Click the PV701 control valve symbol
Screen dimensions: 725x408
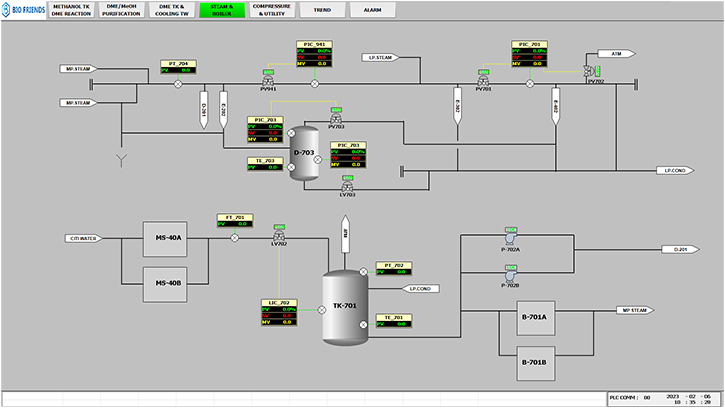[x=483, y=81]
